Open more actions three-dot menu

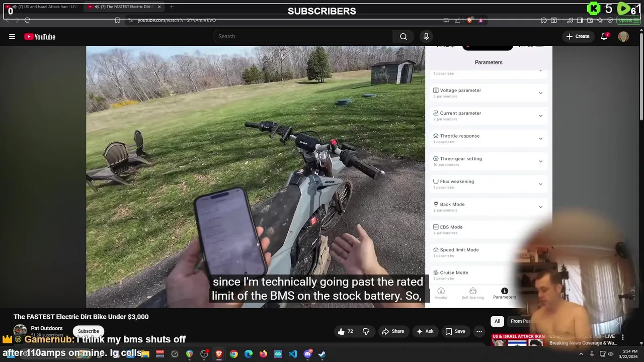(x=479, y=331)
